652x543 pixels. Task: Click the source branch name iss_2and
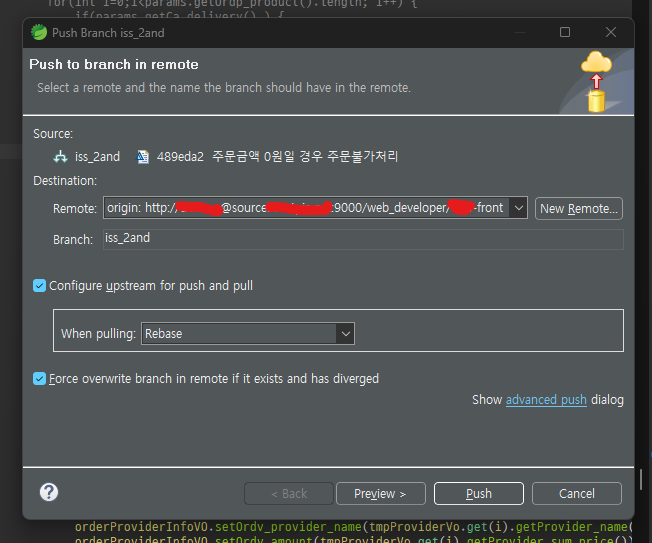97,157
